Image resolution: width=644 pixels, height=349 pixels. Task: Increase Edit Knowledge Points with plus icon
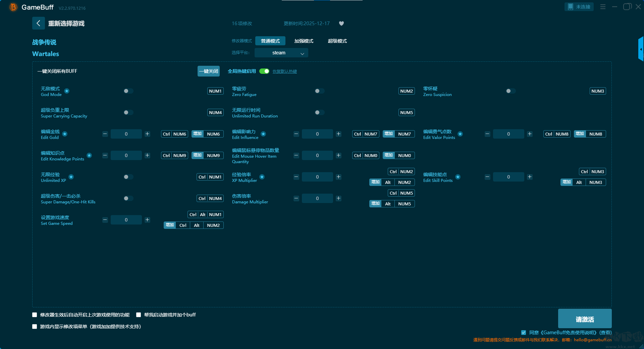pyautogui.click(x=147, y=155)
